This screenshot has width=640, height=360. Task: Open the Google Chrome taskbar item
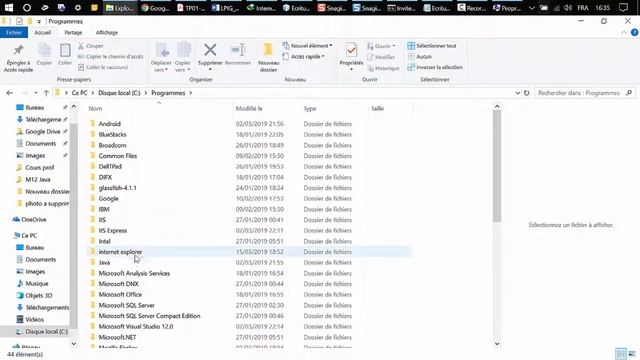[x=156, y=7]
